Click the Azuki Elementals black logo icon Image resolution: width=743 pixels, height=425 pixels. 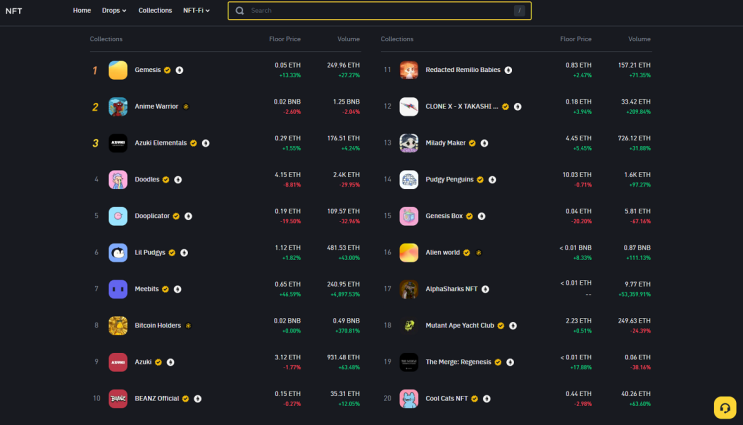[118, 143]
